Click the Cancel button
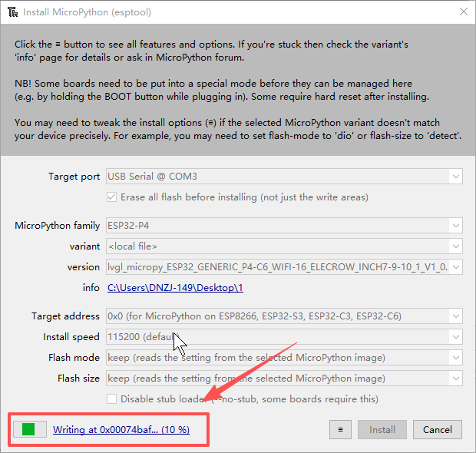Image resolution: width=476 pixels, height=453 pixels. click(438, 430)
